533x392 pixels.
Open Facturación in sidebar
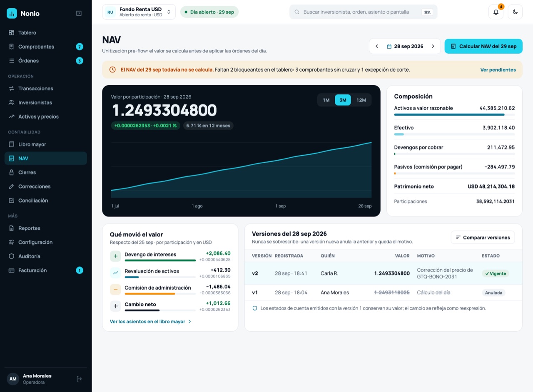(46, 270)
